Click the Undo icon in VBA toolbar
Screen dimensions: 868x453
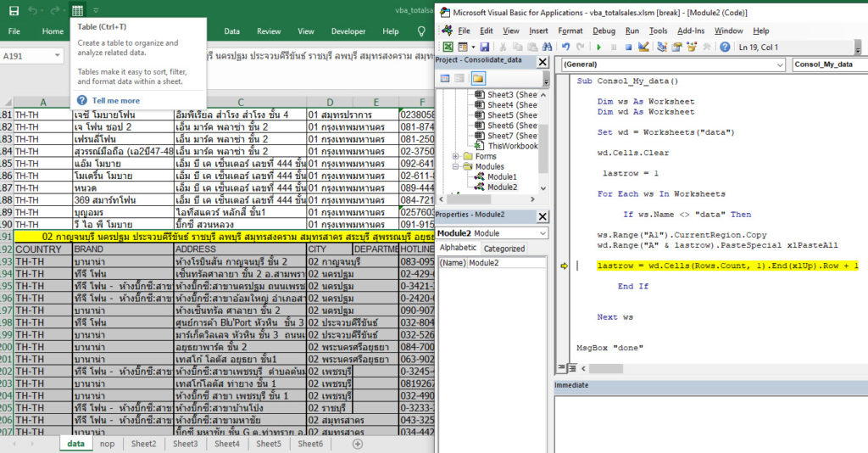565,47
